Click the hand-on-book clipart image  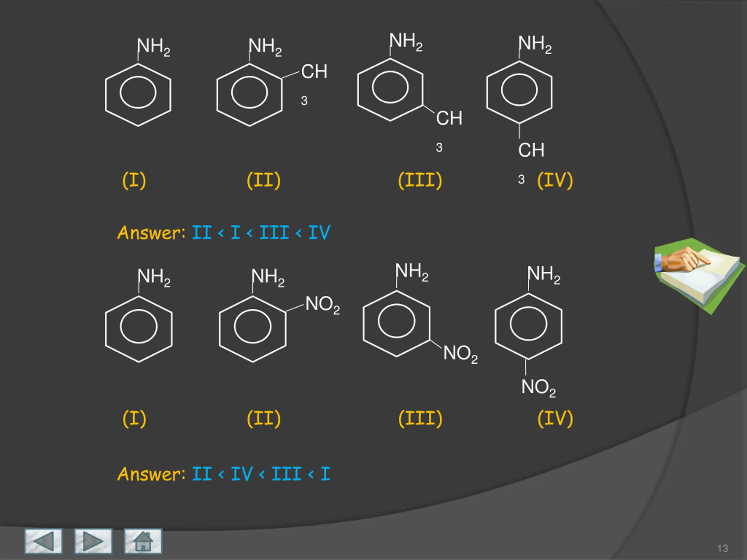pos(699,275)
